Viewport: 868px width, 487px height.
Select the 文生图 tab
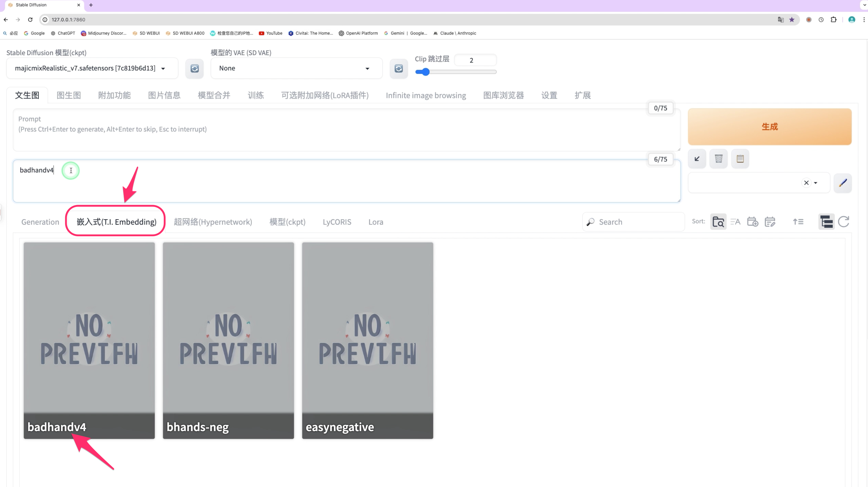point(27,95)
